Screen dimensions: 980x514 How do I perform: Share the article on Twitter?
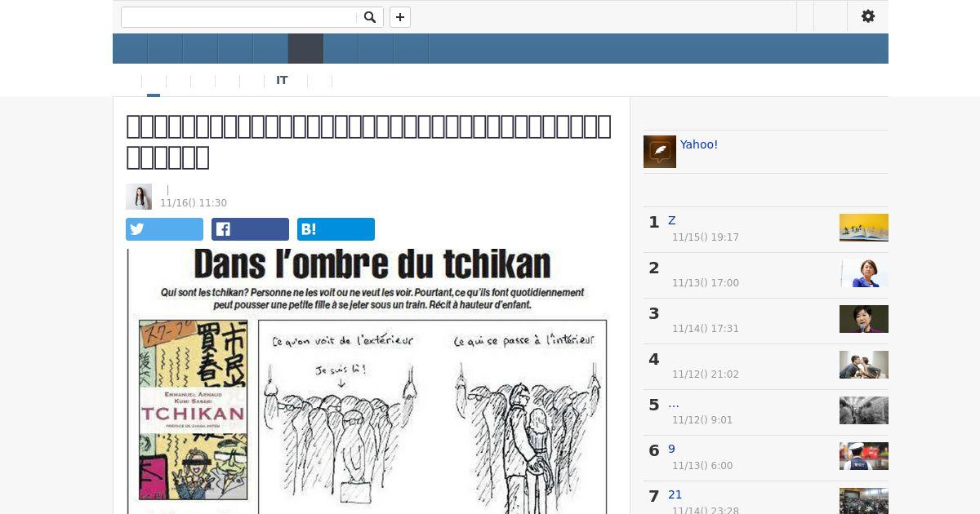click(x=164, y=229)
